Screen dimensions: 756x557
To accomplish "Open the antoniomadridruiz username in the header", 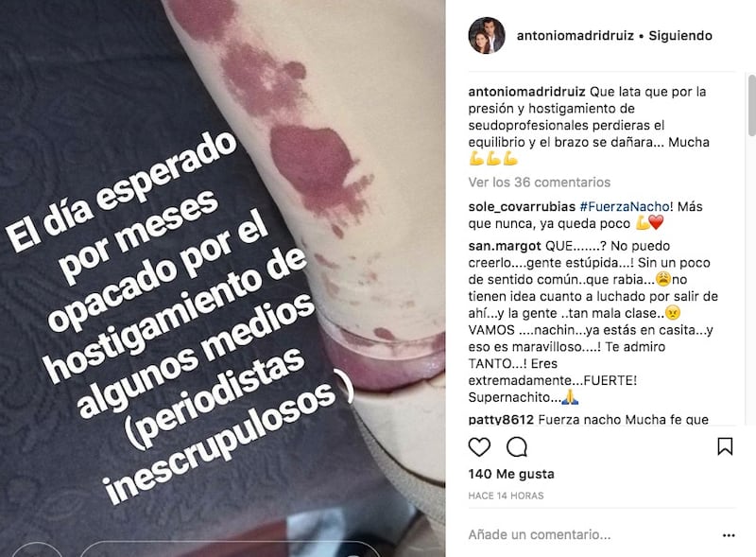I will click(575, 35).
